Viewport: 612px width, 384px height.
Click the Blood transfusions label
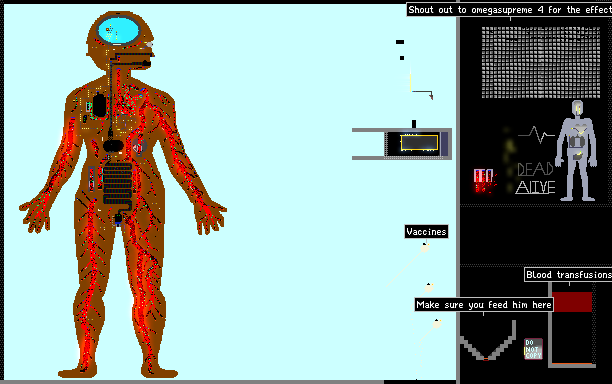(x=568, y=275)
